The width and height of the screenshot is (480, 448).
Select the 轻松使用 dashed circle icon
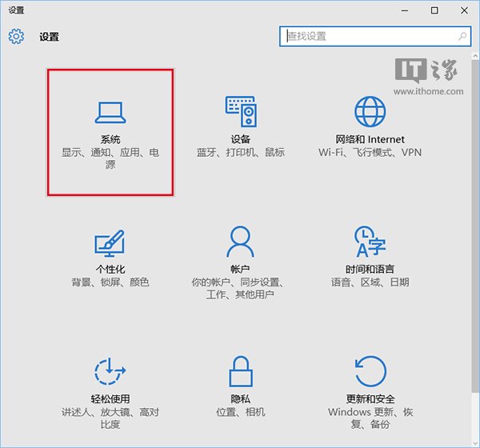coord(110,372)
